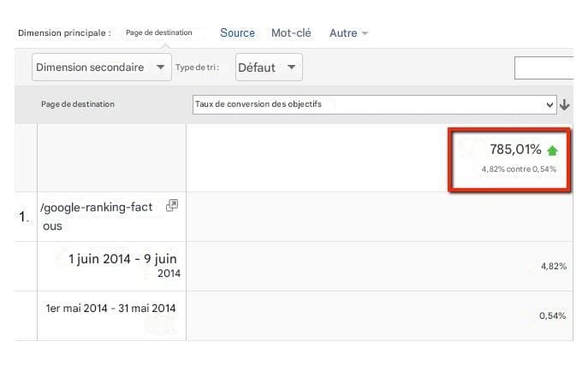This screenshot has width=588, height=371.
Task: Expand the Autre dimension menu
Action: (x=348, y=33)
